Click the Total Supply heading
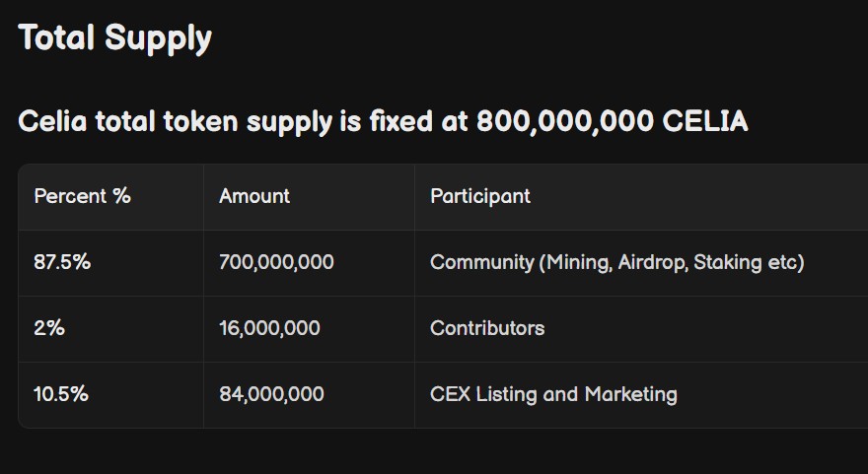This screenshot has height=474, width=868. [114, 38]
